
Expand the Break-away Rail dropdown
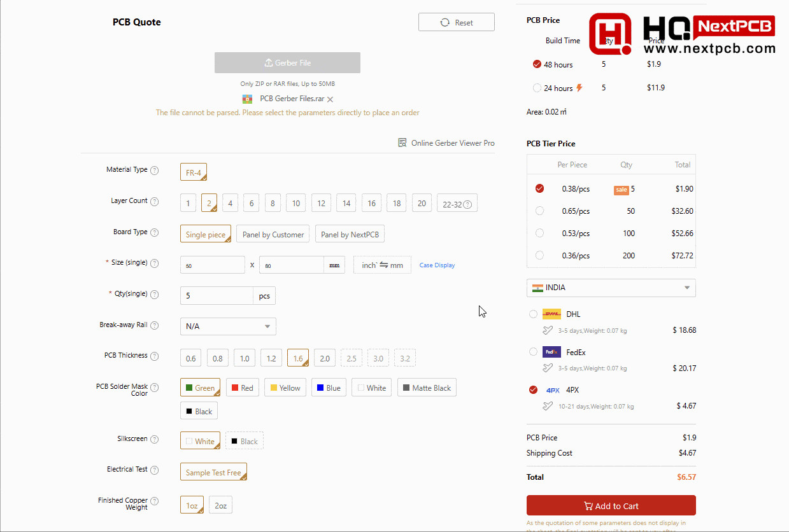point(228,326)
